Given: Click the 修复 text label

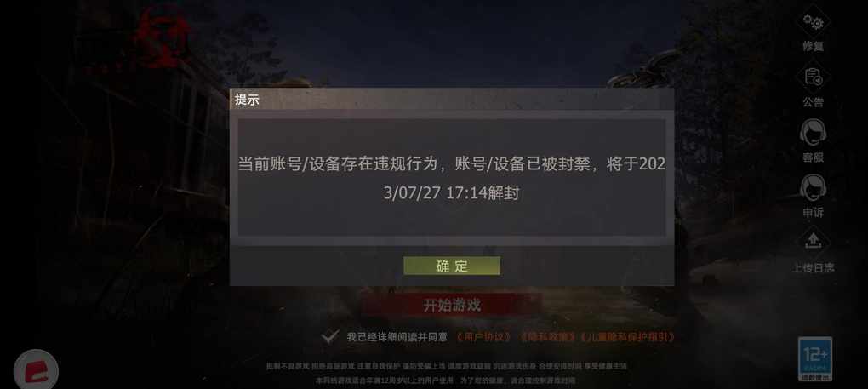Looking at the screenshot, I should 814,47.
